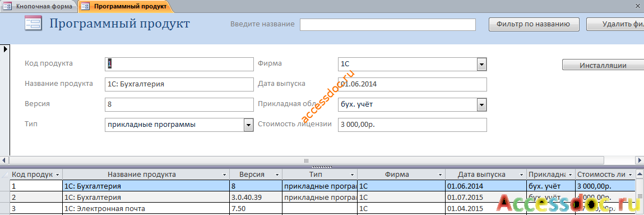Screen dimensions: 644x215
Task: Open the Код продукта column filter arrow
Action: [x=58, y=175]
